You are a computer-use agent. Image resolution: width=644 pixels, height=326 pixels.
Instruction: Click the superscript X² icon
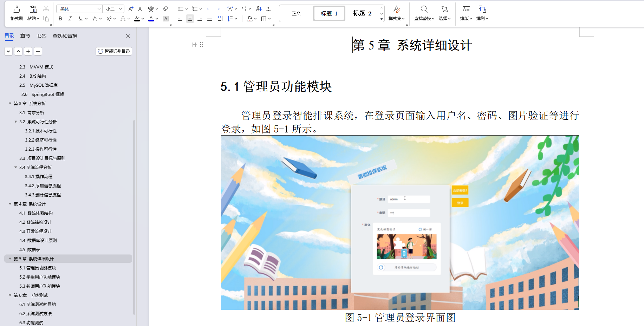coord(108,19)
